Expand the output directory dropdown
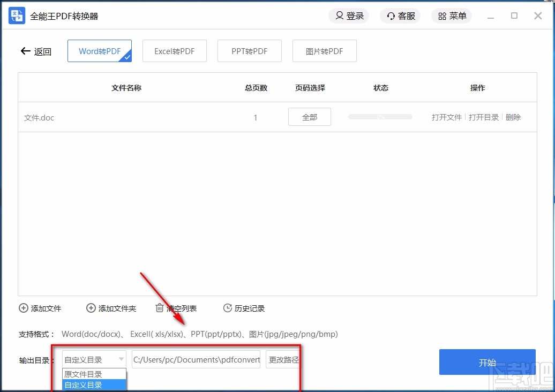Screen dimensions: 555x392 pos(121,360)
